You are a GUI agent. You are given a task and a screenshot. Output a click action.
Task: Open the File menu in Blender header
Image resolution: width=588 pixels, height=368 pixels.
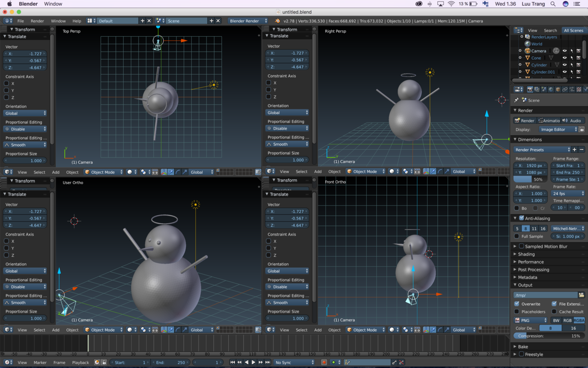click(x=20, y=21)
